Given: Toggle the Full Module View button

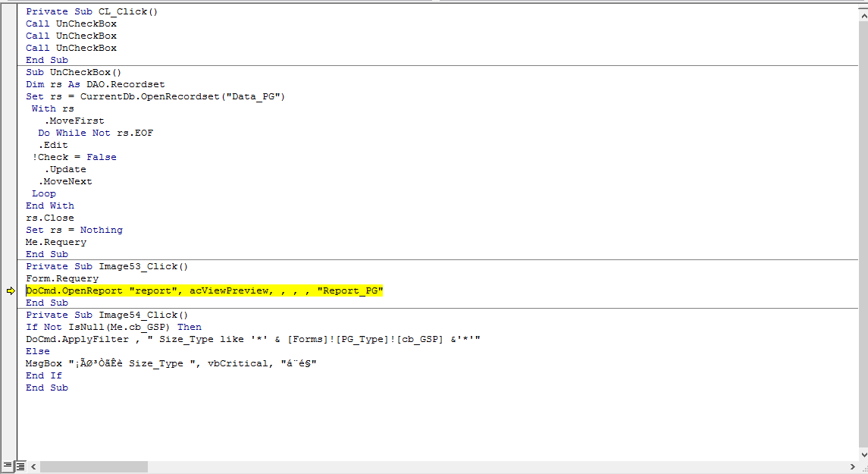Looking at the screenshot, I should (20, 467).
